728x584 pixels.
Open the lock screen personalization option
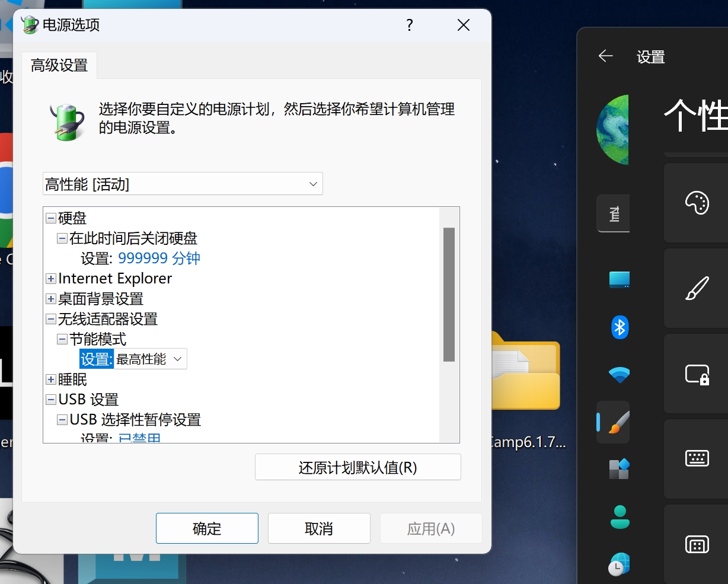(697, 375)
